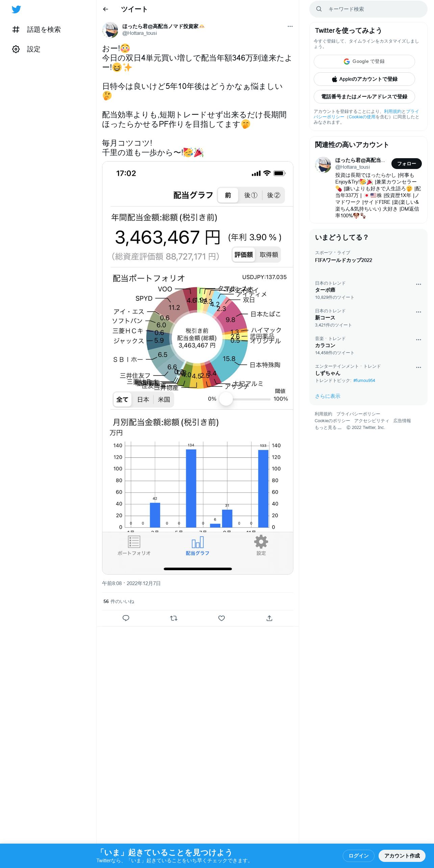Open the 話題を検索 explore page
This screenshot has height=868, width=434.
[37, 29]
